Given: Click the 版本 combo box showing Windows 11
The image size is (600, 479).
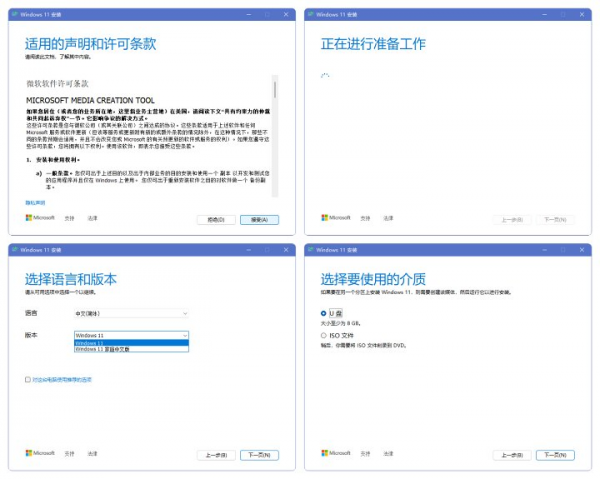Looking at the screenshot, I should (x=131, y=335).
